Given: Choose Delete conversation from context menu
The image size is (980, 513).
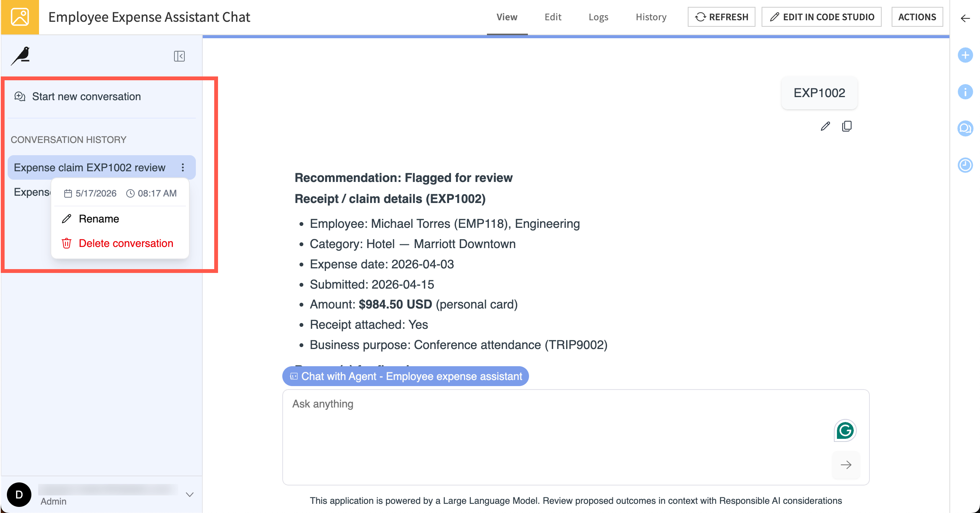Looking at the screenshot, I should click(120, 243).
